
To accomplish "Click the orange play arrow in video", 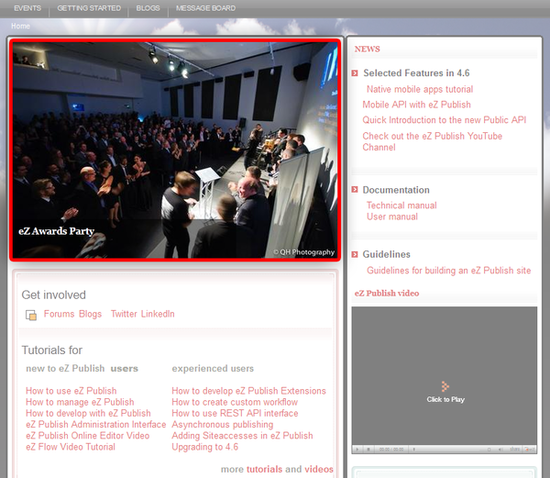I will point(445,386).
